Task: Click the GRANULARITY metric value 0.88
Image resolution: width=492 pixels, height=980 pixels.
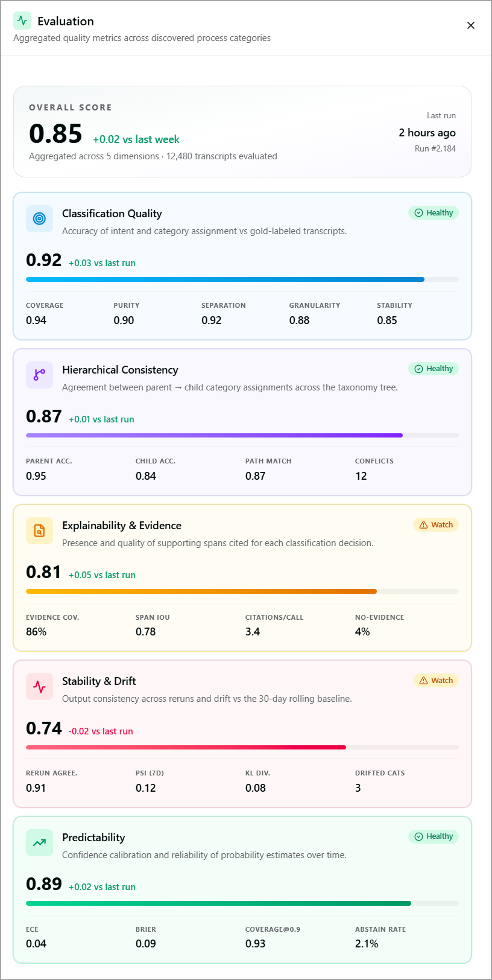Action: coord(300,320)
